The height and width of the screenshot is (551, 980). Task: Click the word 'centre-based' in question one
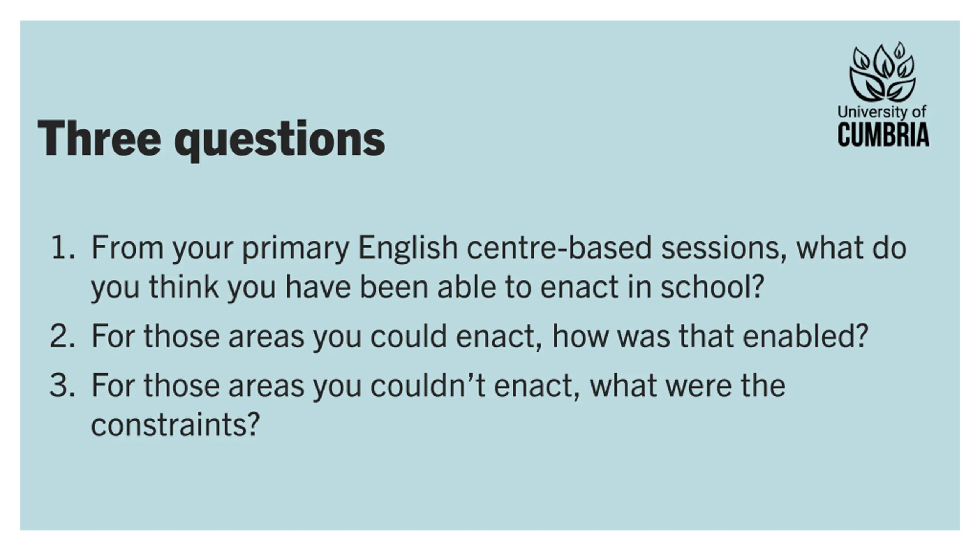(x=559, y=248)
